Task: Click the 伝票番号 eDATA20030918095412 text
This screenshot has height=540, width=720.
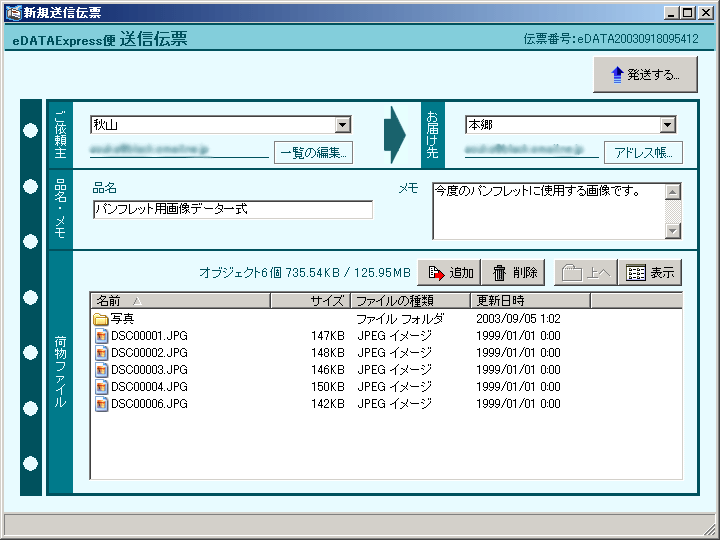Action: pyautogui.click(x=611, y=39)
